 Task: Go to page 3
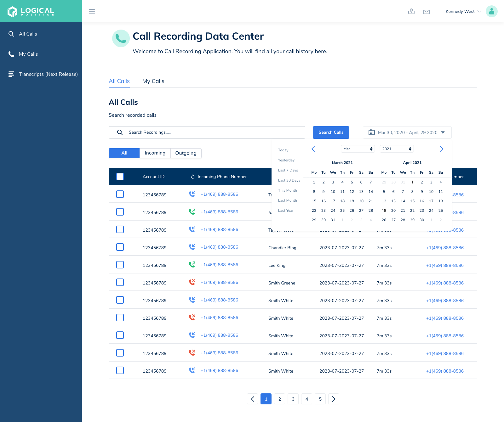pos(293,399)
